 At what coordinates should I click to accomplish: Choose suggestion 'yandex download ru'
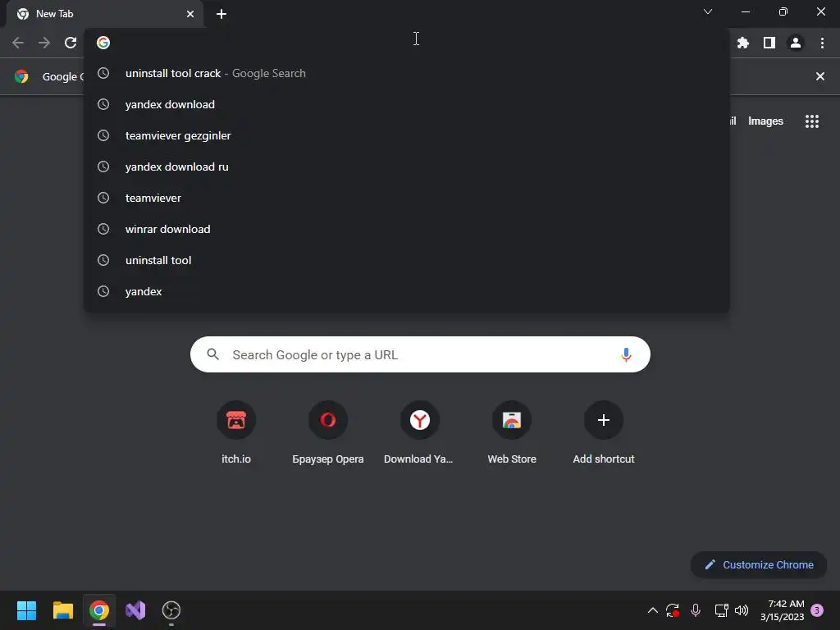click(x=407, y=167)
